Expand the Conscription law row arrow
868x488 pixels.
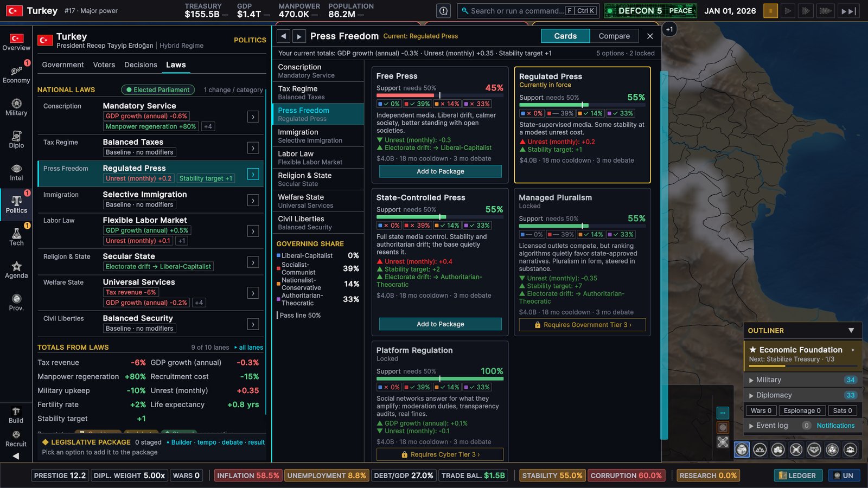point(253,117)
